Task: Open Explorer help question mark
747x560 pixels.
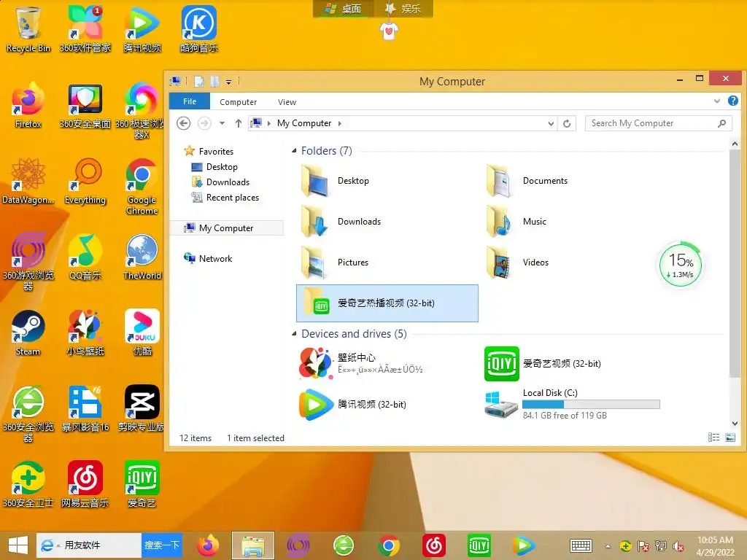Action: pyautogui.click(x=732, y=101)
